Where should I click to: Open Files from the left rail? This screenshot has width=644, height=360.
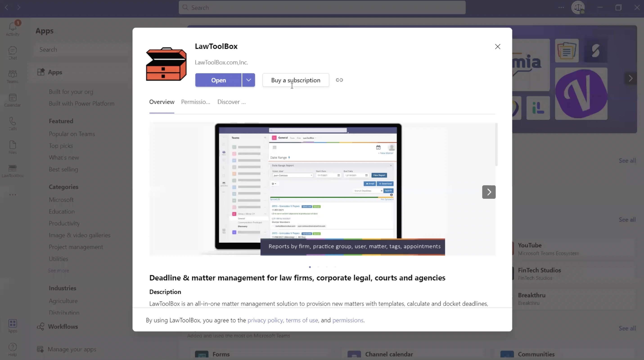(13, 147)
